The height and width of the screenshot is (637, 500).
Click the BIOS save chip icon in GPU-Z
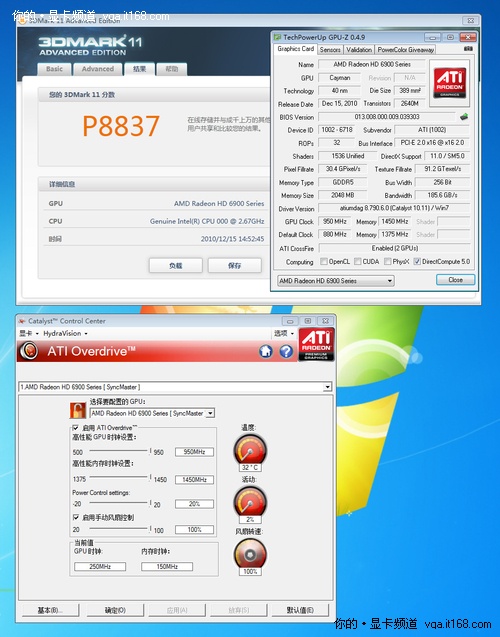464,117
